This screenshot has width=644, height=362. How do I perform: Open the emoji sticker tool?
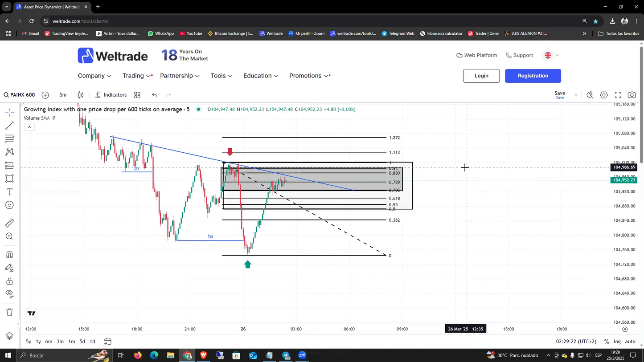point(10,205)
